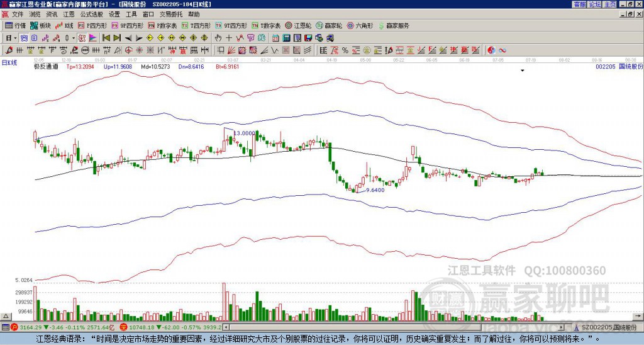Click the 客服 customer service button
The image size is (644, 345).
[579, 4]
